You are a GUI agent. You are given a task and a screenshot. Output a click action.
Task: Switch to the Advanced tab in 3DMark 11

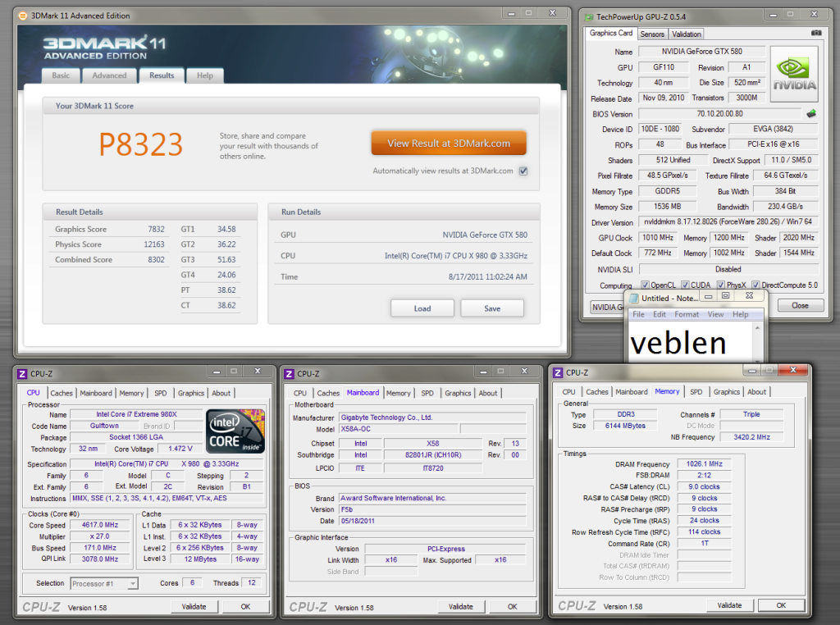pyautogui.click(x=109, y=75)
